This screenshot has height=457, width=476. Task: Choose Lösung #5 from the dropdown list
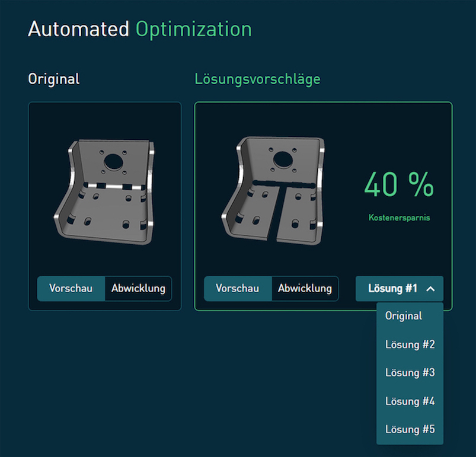click(410, 429)
